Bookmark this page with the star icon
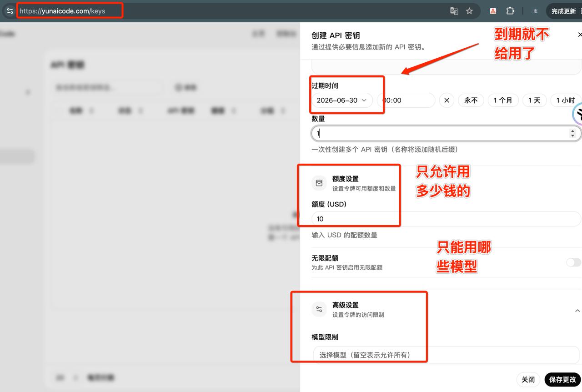Viewport: 582px width, 392px height. pyautogui.click(x=470, y=11)
